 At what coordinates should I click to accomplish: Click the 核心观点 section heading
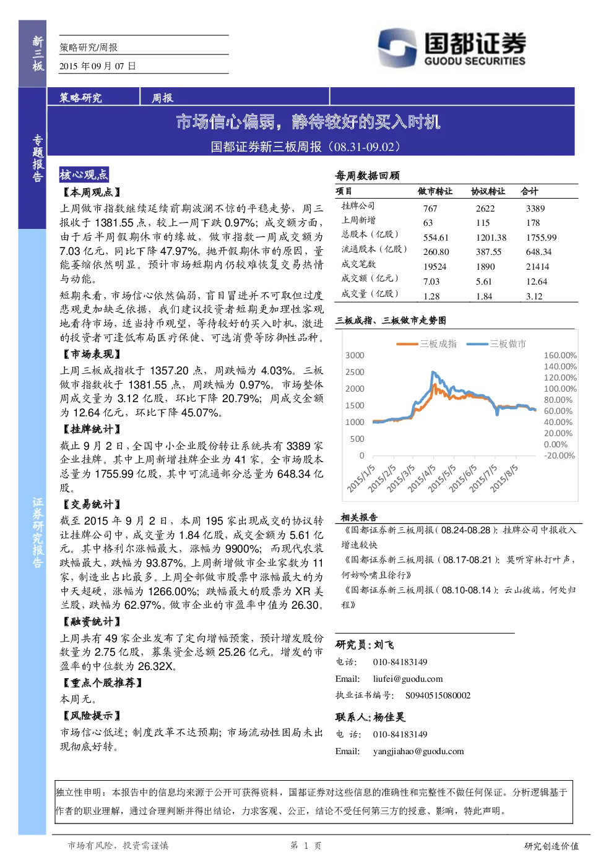tap(84, 174)
